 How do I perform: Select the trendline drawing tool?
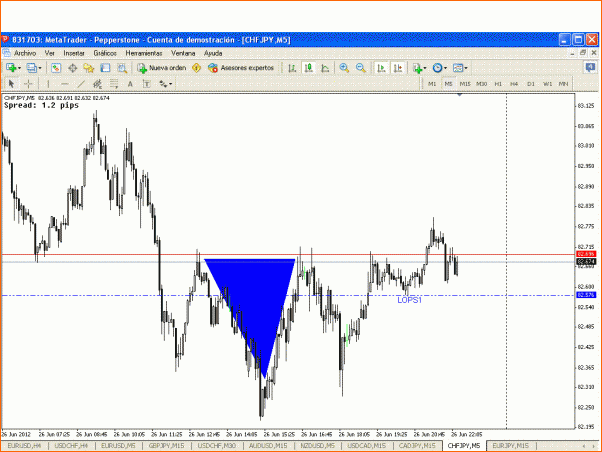(81, 84)
